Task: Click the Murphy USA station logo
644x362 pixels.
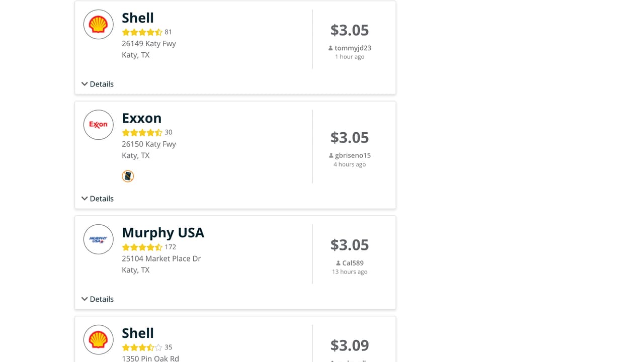Action: click(98, 239)
